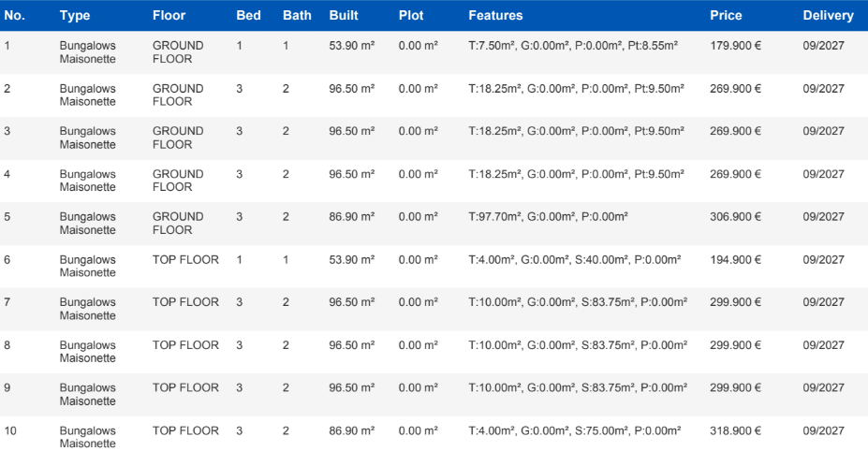This screenshot has height=451, width=868.
Task: Select the Plot column header
Action: click(411, 16)
